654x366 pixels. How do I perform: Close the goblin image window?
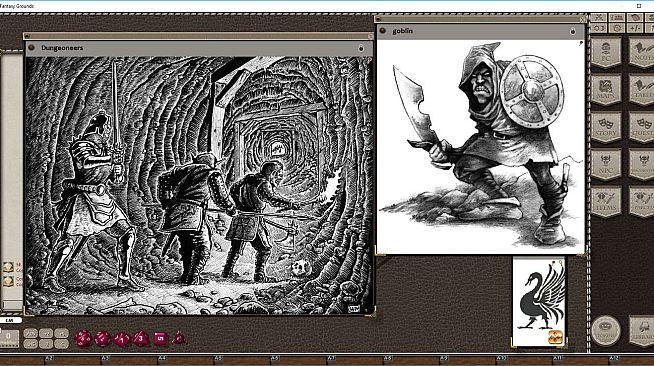point(582,19)
